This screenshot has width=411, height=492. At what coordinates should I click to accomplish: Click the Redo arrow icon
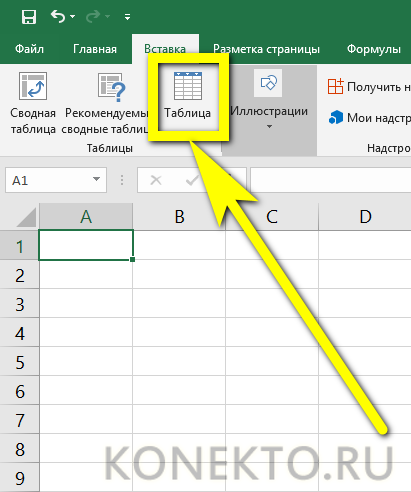point(93,16)
